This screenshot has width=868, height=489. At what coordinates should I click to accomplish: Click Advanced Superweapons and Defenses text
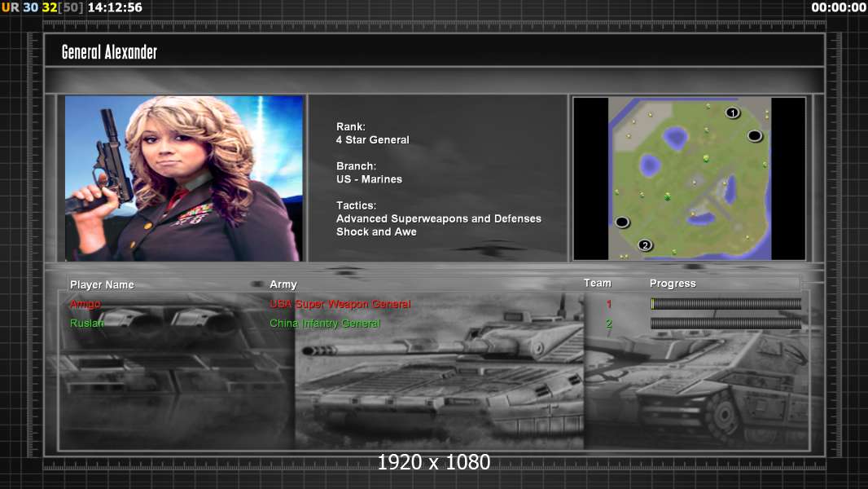(438, 218)
